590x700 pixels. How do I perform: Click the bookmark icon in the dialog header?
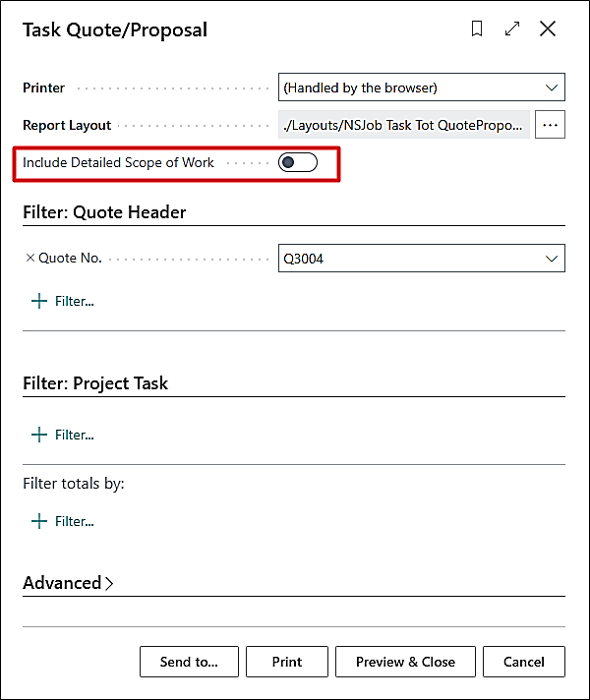tap(477, 29)
